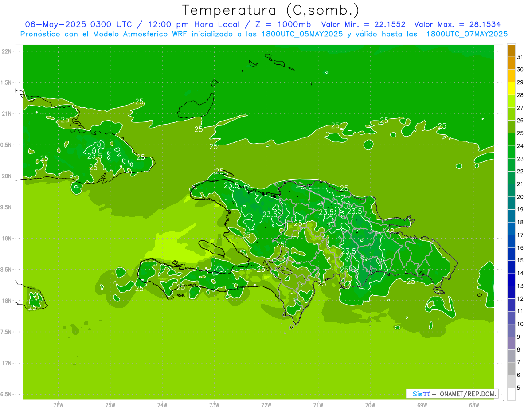The image size is (532, 411).
Task: Click the yellow legend swatch between 28 and 29
Action: point(511,88)
